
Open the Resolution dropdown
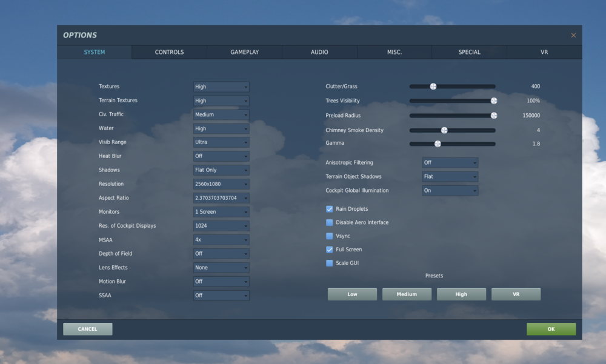[221, 184]
